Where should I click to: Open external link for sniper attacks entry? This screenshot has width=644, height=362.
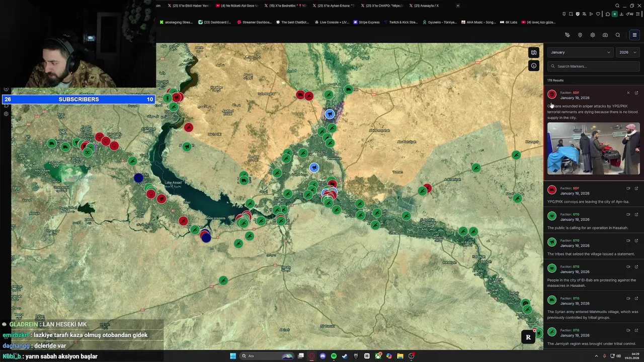636,93
